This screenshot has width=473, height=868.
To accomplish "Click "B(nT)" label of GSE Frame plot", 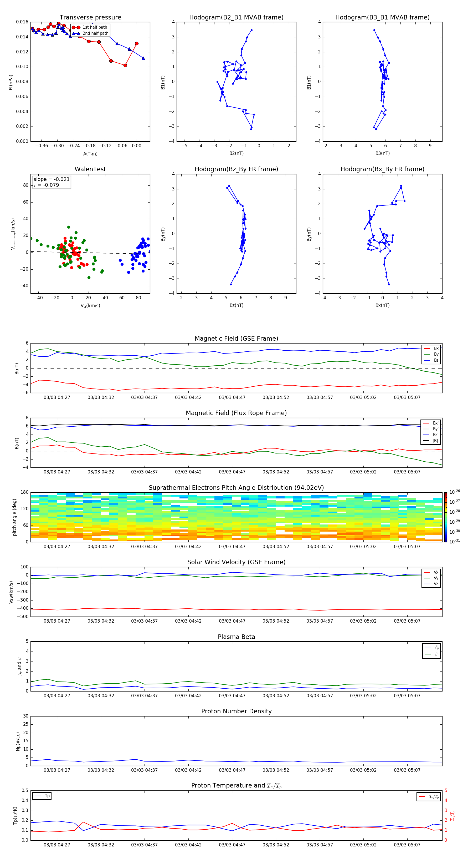I will click(x=17, y=368).
